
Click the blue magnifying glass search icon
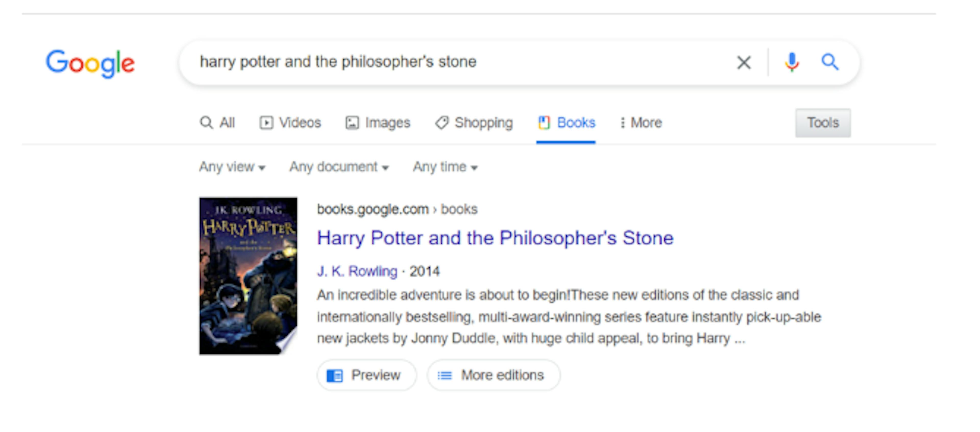pos(830,62)
